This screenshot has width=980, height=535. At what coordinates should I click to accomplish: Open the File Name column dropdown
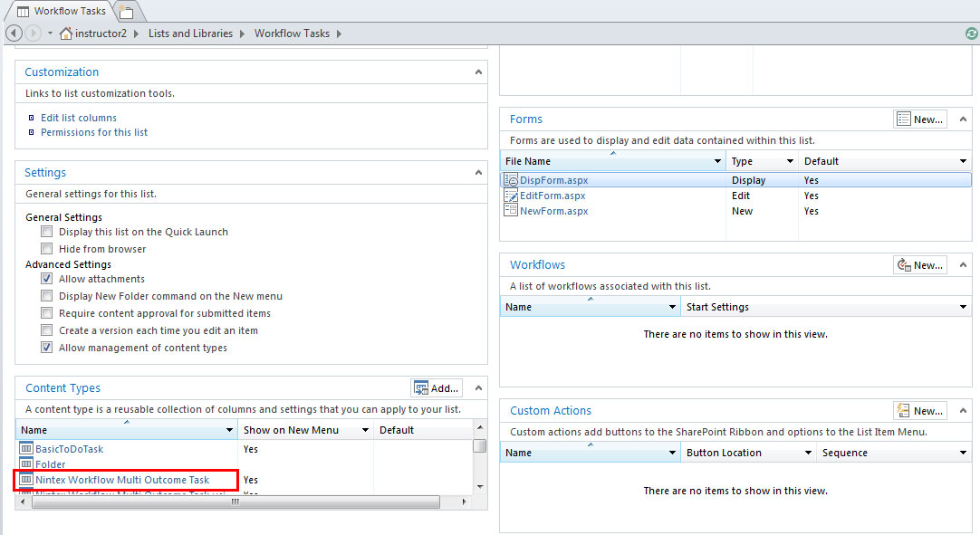tap(718, 161)
